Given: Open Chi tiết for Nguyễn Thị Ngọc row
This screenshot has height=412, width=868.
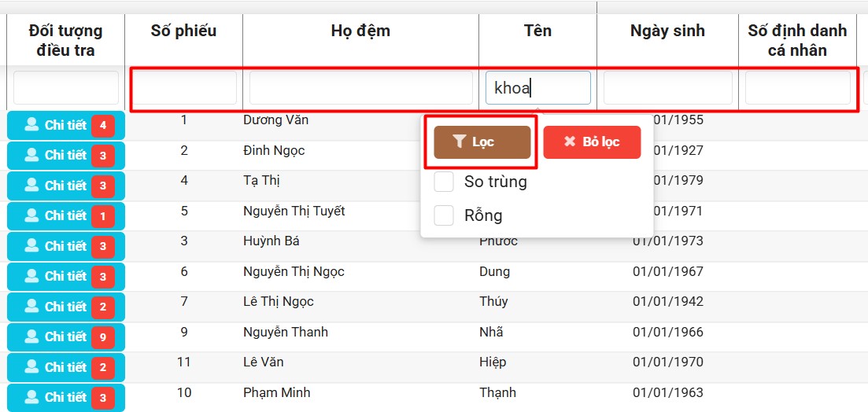Looking at the screenshot, I should 65,276.
